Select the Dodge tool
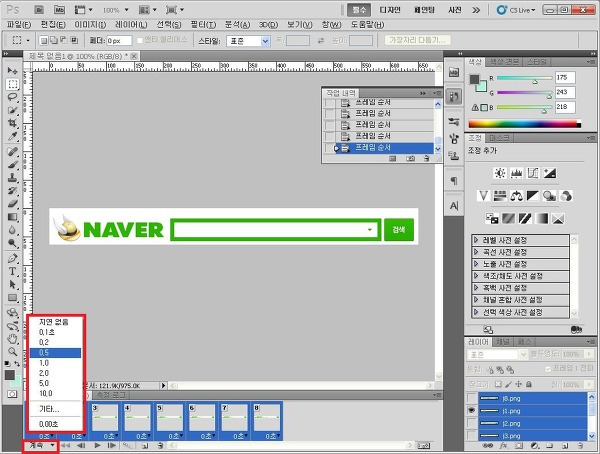 point(12,243)
